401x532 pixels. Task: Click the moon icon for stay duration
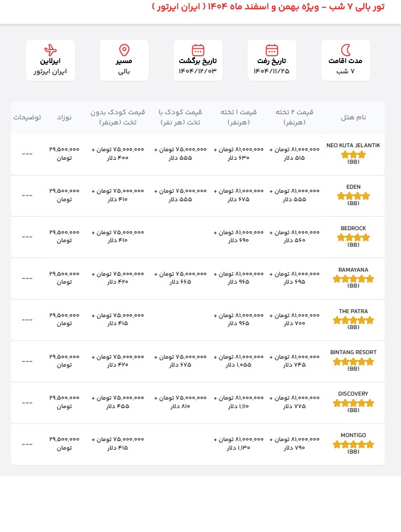pyautogui.click(x=345, y=50)
